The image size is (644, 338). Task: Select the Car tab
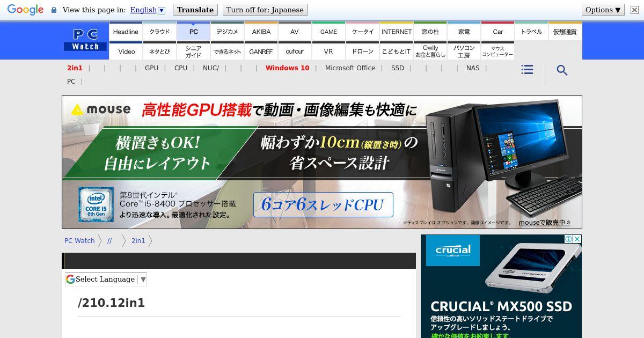497,32
